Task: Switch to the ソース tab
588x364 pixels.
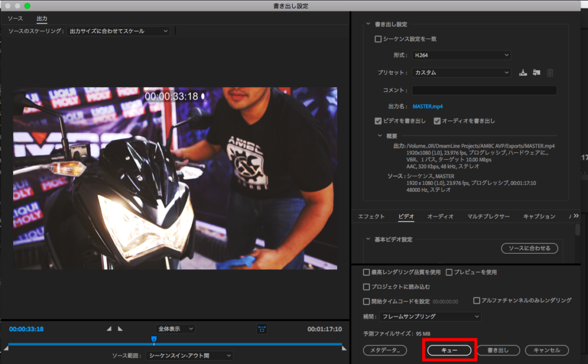Action: (x=16, y=19)
